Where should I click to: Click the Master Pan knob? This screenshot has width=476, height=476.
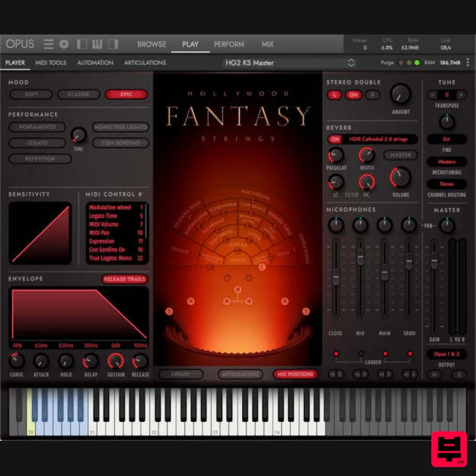point(447,226)
